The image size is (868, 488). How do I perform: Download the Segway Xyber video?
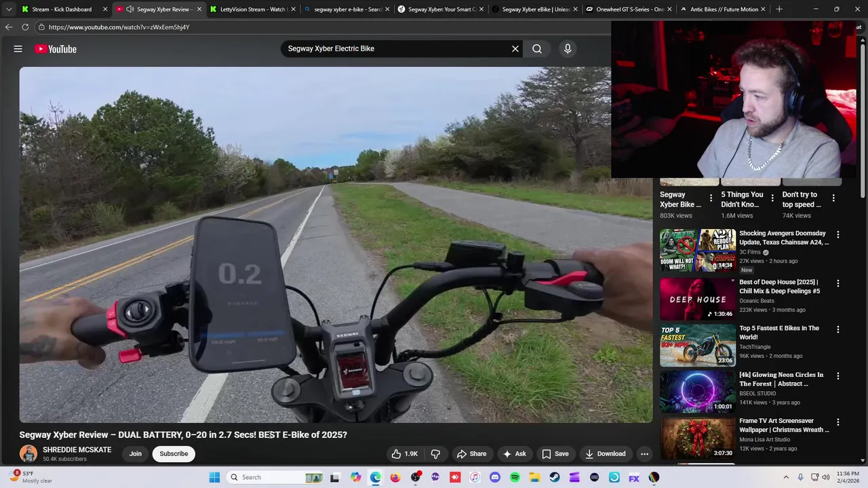(606, 454)
